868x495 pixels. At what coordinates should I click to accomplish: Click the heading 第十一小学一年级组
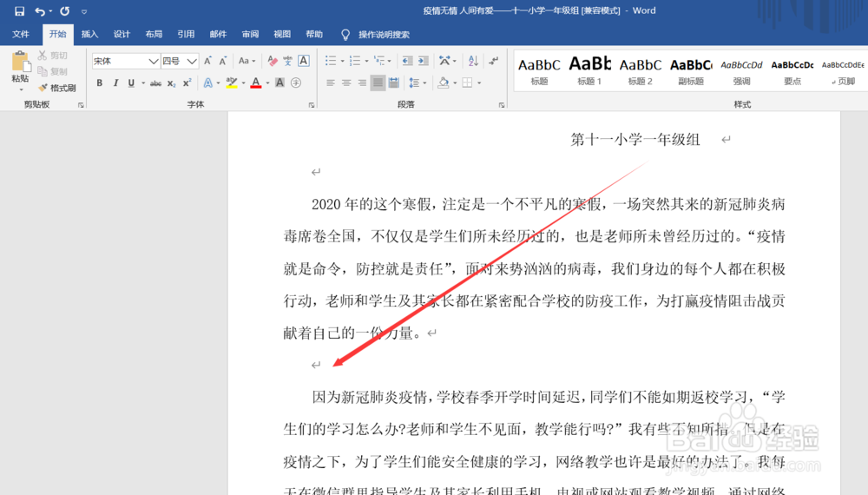tap(635, 140)
